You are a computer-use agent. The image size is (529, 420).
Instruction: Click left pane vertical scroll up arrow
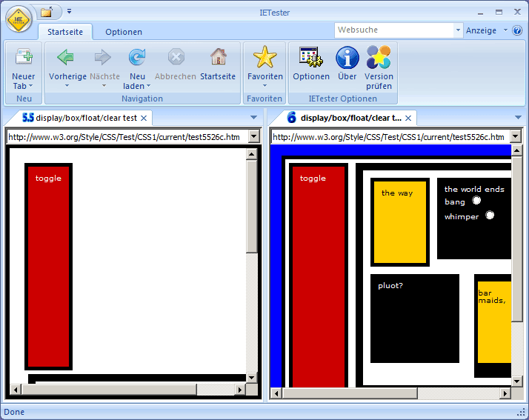251,154
